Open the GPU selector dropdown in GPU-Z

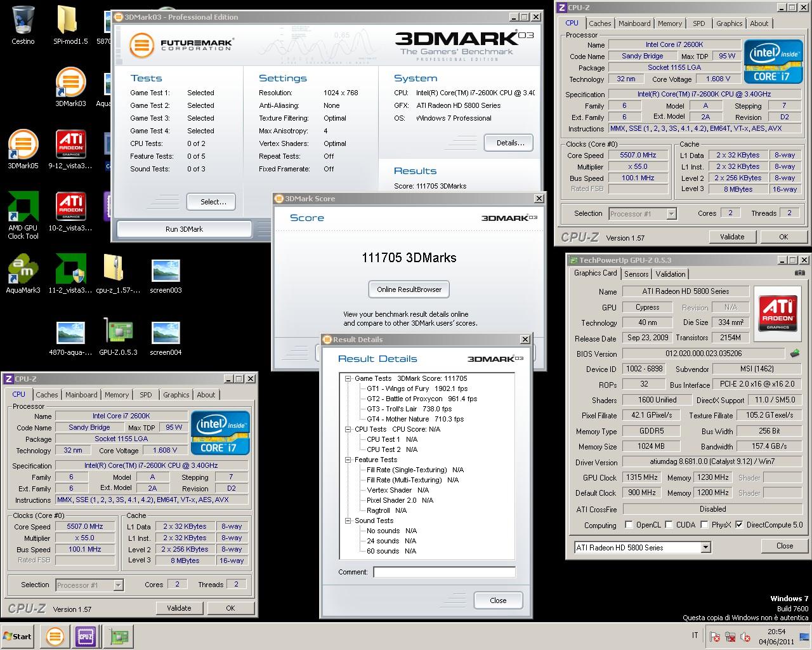pyautogui.click(x=705, y=547)
